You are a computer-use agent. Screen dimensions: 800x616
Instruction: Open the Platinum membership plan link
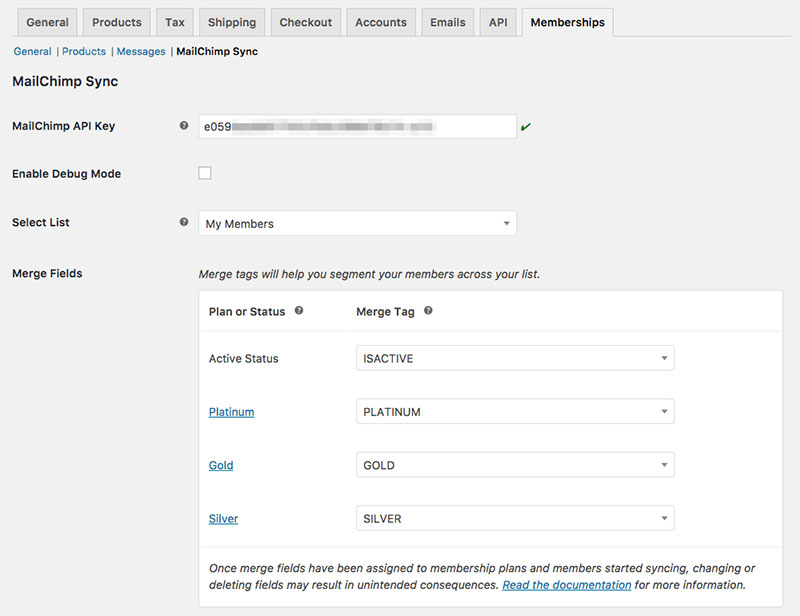pos(232,412)
